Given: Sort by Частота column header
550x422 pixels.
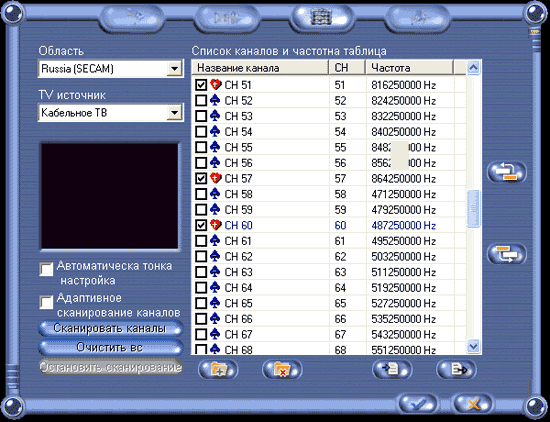Looking at the screenshot, I should click(410, 68).
